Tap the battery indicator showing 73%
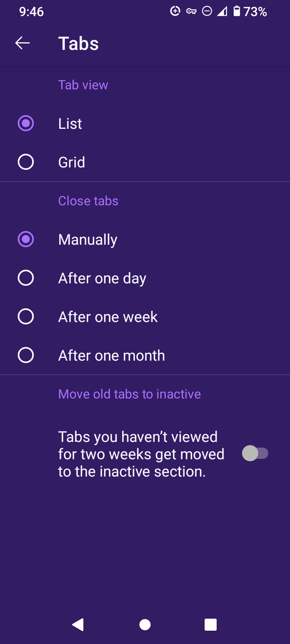The image size is (290, 644). coord(237,11)
